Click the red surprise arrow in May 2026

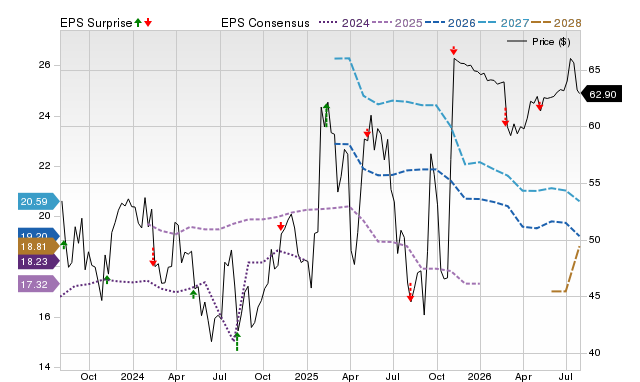[540, 106]
